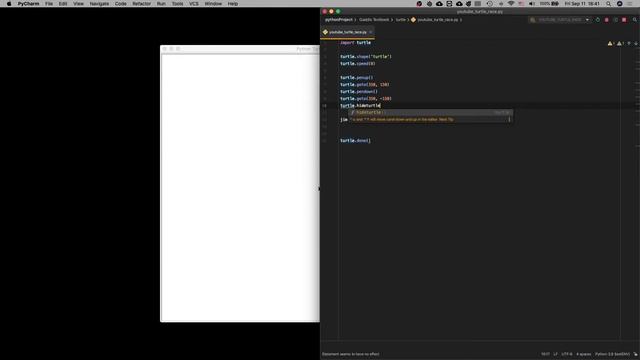Open the File menu
Viewport: 640px width, 360px height.
click(49, 4)
